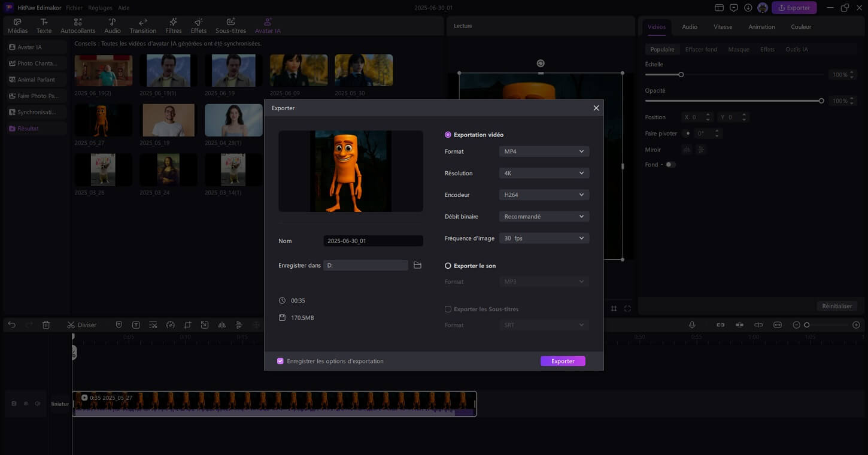Click the Exporter button in title bar
The height and width of the screenshot is (455, 868).
click(794, 8)
